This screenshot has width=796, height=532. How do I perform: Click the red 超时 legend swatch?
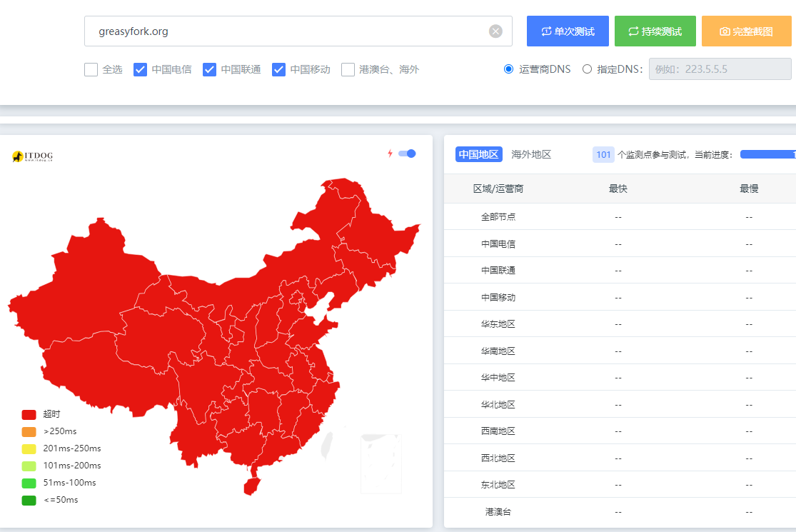(29, 414)
